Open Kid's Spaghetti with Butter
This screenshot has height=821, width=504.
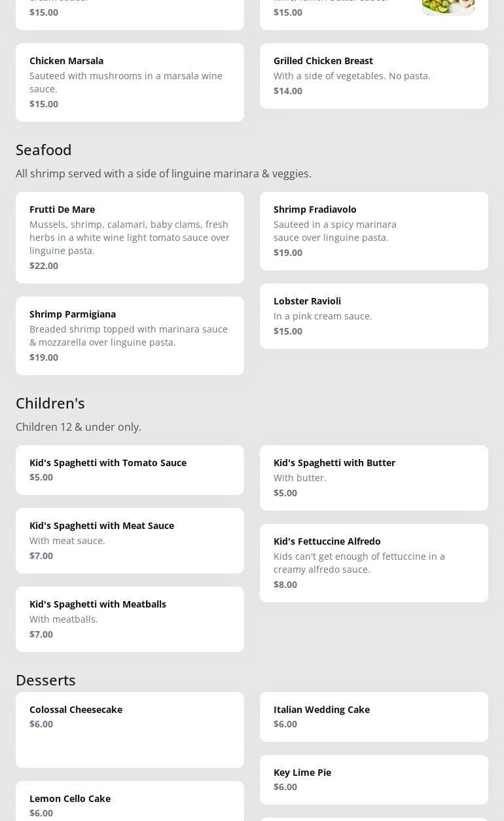(x=374, y=477)
